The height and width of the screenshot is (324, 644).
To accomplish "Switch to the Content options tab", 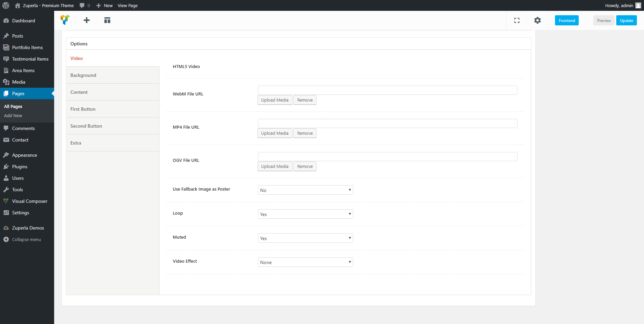I will [113, 92].
